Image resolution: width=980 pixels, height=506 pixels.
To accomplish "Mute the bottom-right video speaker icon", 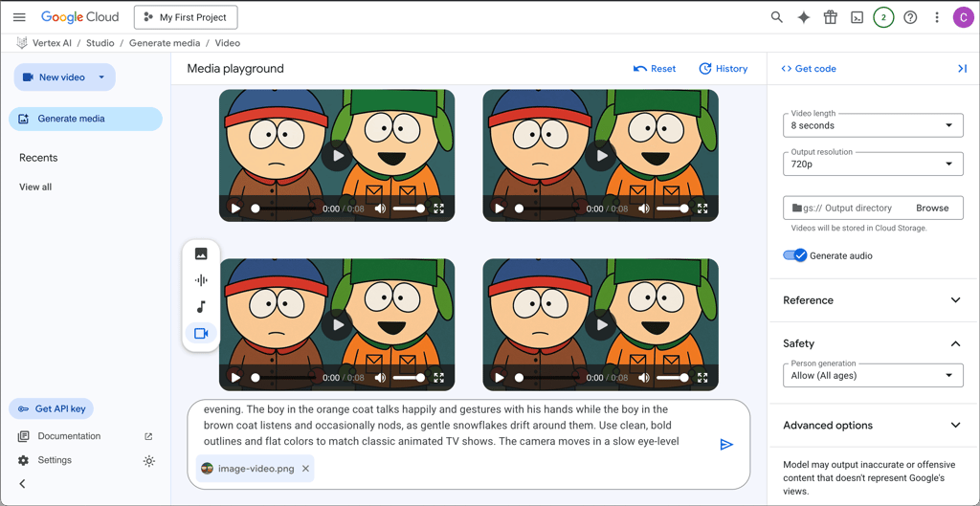I will tap(644, 378).
